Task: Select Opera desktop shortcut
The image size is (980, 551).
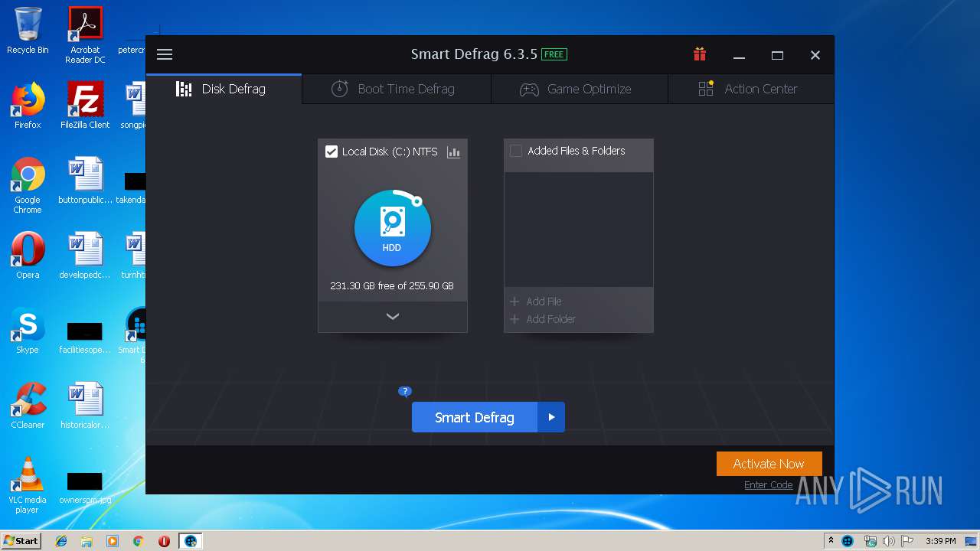Action: [28, 256]
